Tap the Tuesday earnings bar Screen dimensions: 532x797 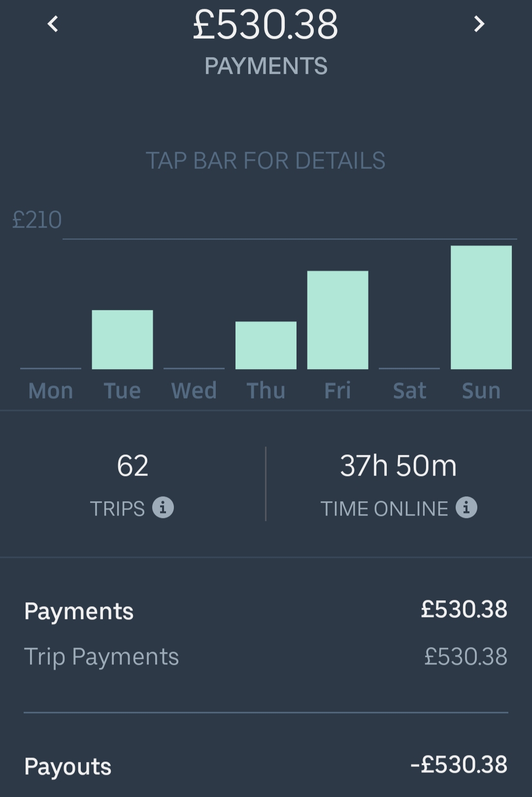click(122, 340)
